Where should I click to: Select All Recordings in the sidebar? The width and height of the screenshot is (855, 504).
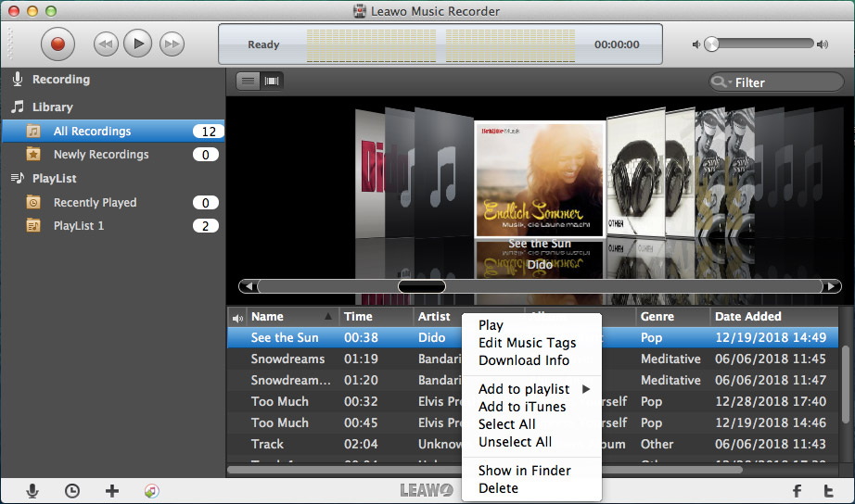point(113,132)
